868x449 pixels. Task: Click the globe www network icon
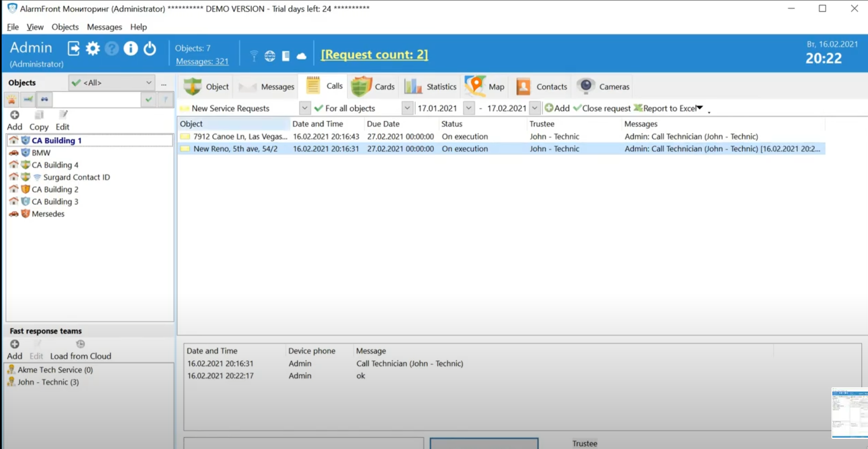(270, 56)
